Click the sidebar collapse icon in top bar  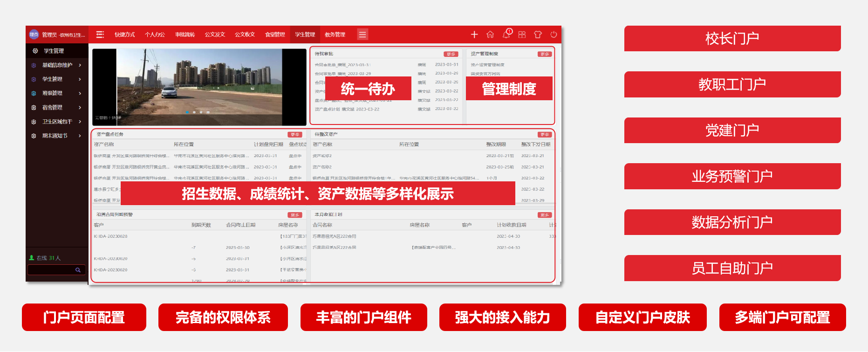pos(100,35)
